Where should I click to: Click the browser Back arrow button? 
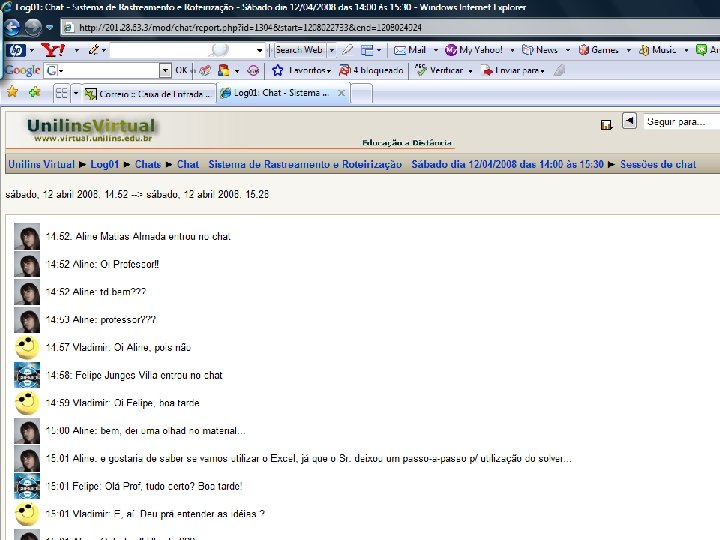(12, 27)
